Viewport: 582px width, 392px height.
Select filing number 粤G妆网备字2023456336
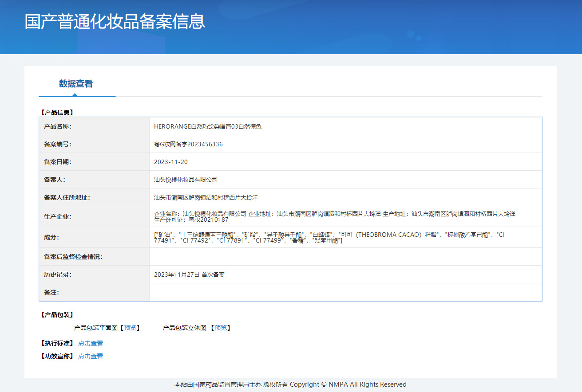pyautogui.click(x=188, y=144)
